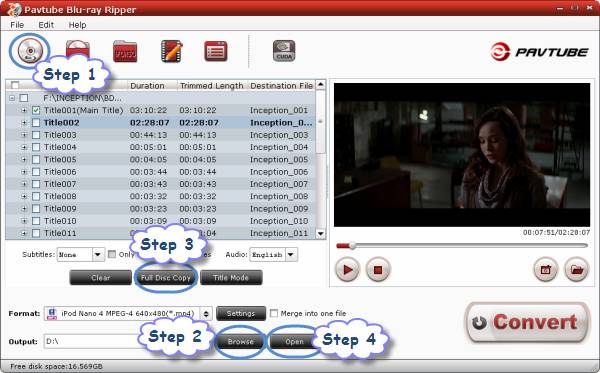The image size is (600, 373).
Task: Click the Destination File column header
Action: [282, 85]
